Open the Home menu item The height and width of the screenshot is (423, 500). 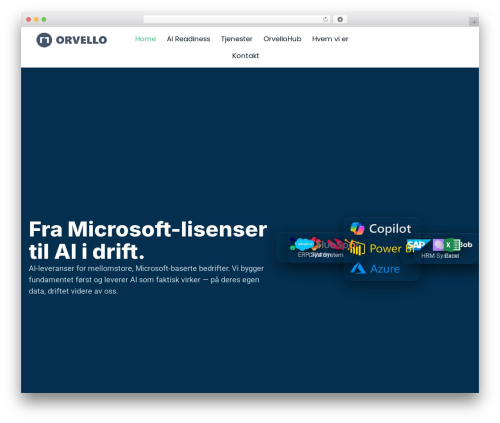(x=145, y=39)
